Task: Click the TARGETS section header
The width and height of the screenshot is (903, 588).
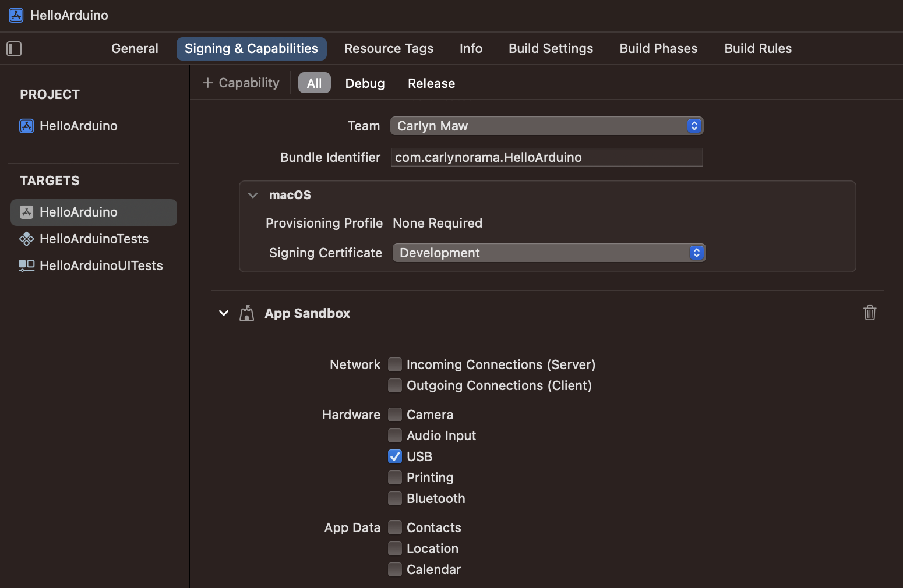Action: 50,180
